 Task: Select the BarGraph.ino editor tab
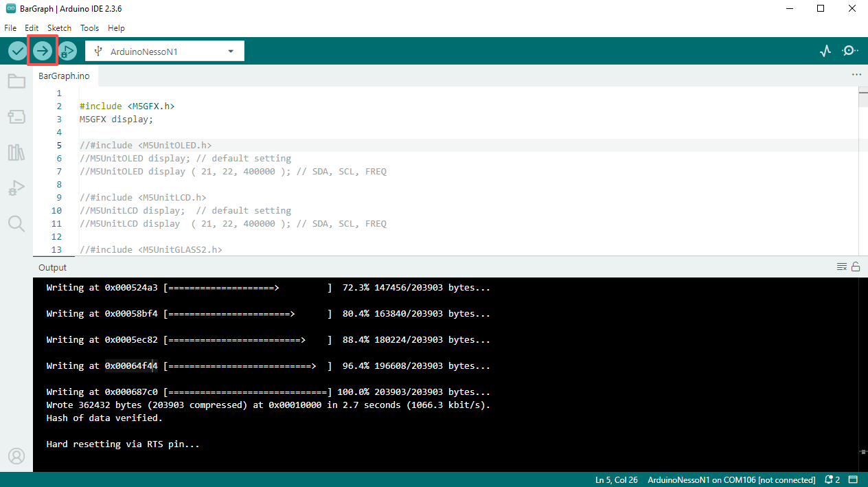tap(64, 76)
